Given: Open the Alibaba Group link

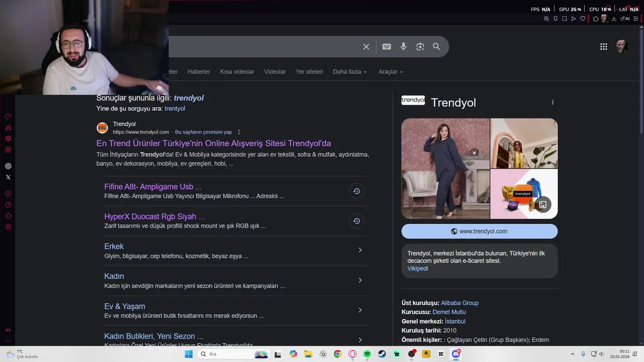Looking at the screenshot, I should pyautogui.click(x=460, y=303).
